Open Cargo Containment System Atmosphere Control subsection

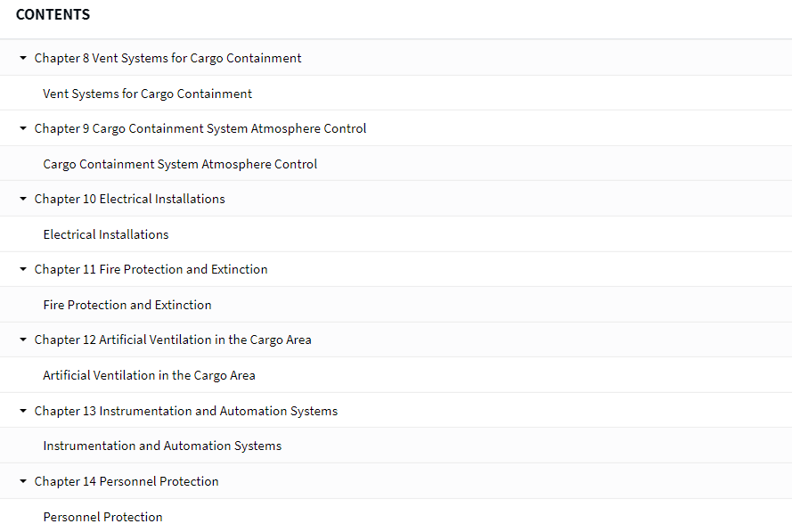[180, 164]
